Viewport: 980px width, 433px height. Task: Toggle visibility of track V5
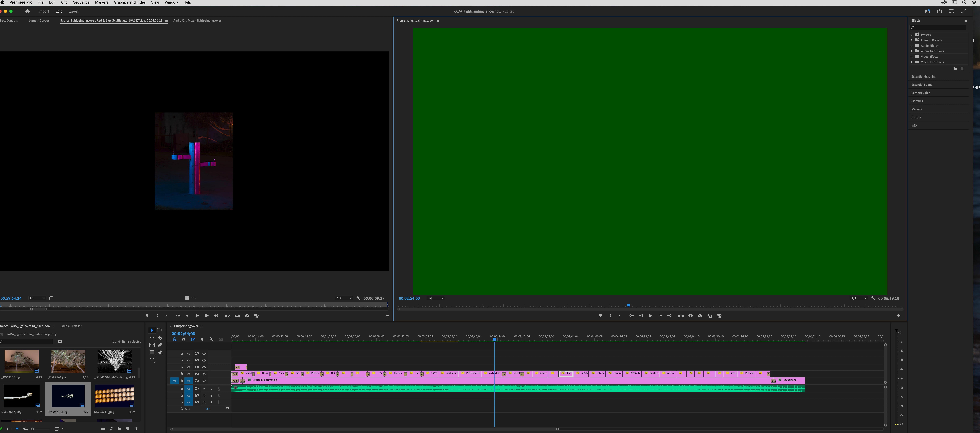(204, 354)
